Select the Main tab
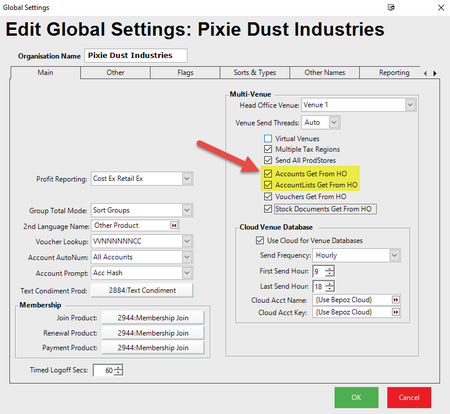The image size is (450, 414). pyautogui.click(x=45, y=72)
